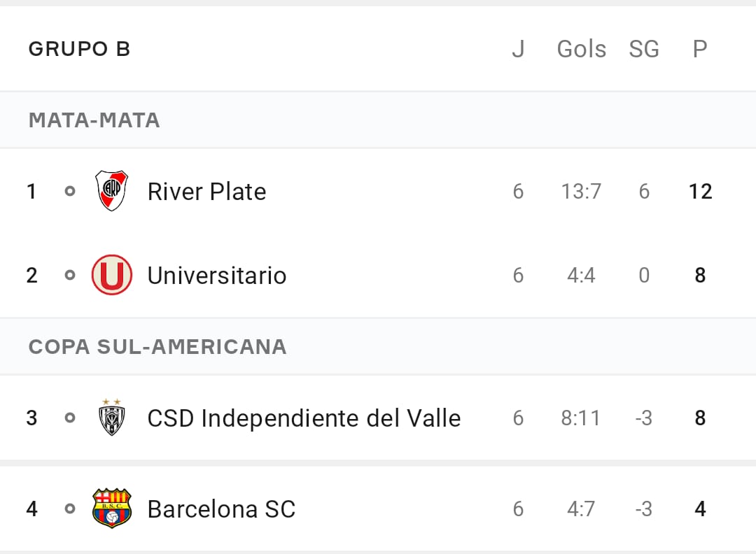Click the circle marker beside Barcelona SC
756x554 pixels.
coord(70,509)
